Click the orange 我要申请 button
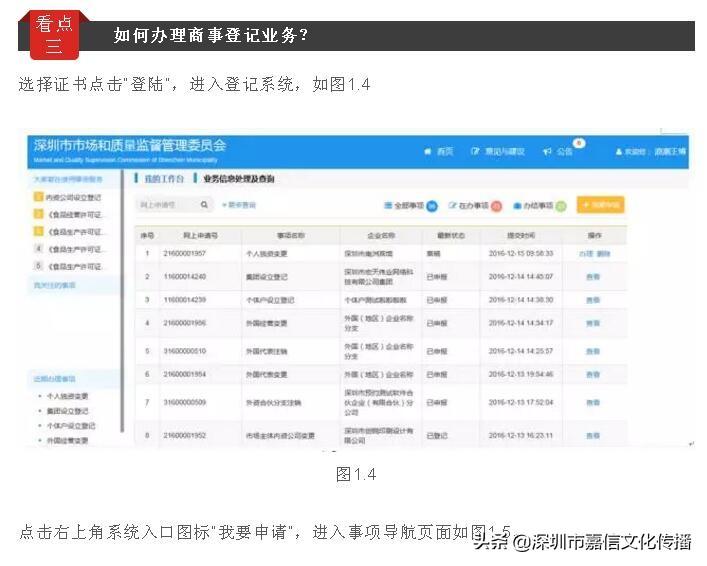 coord(601,204)
